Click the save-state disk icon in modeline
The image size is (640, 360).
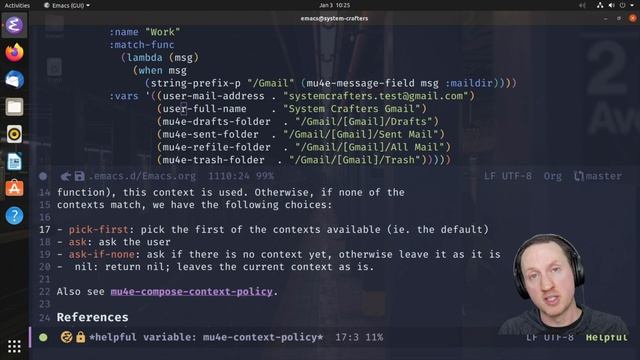tap(79, 176)
